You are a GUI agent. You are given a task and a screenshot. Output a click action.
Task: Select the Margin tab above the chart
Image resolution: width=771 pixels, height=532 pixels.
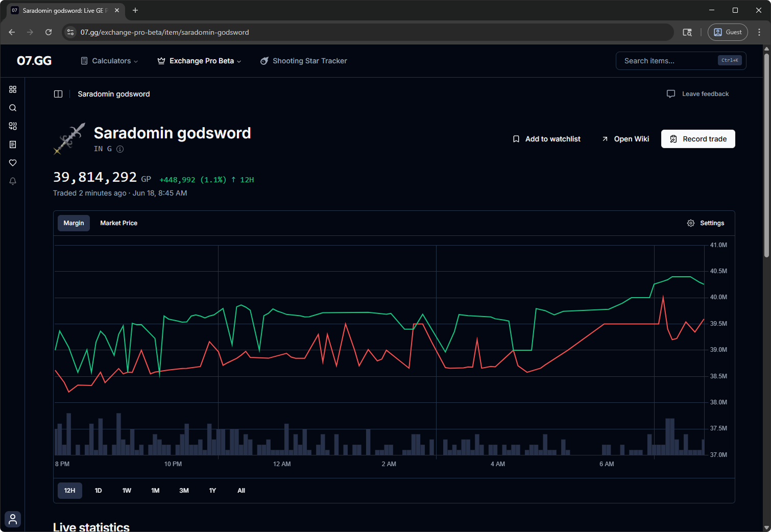pos(74,223)
